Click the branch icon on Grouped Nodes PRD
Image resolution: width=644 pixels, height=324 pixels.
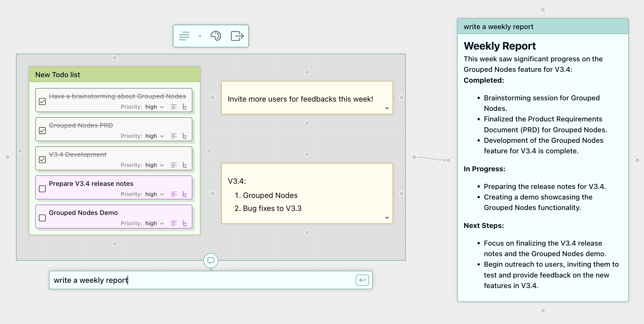(x=185, y=136)
